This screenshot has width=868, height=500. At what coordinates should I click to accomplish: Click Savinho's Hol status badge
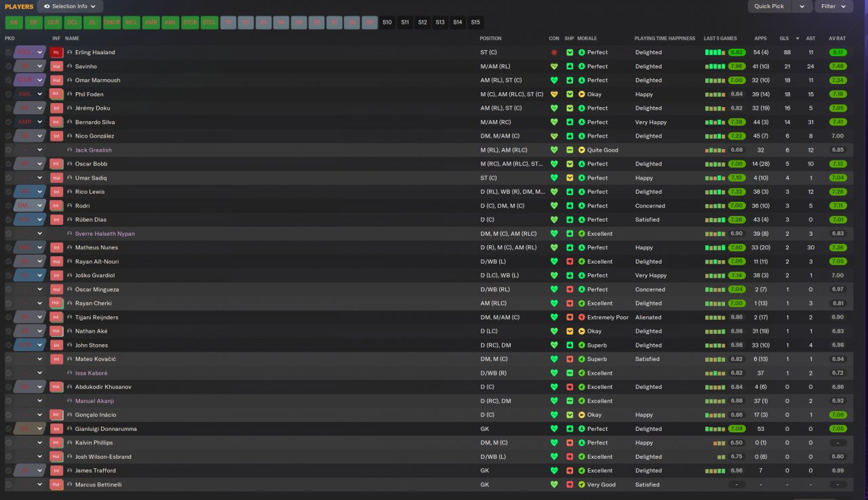(x=56, y=66)
